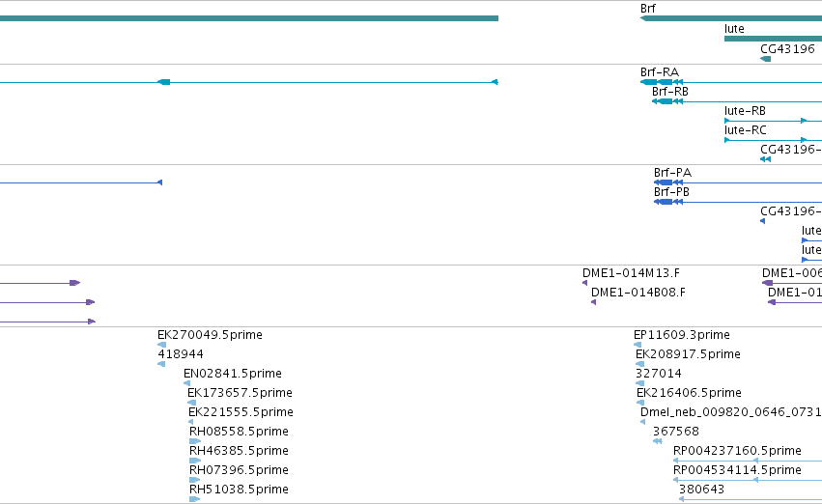Click the lute-RC transcript label

(745, 130)
